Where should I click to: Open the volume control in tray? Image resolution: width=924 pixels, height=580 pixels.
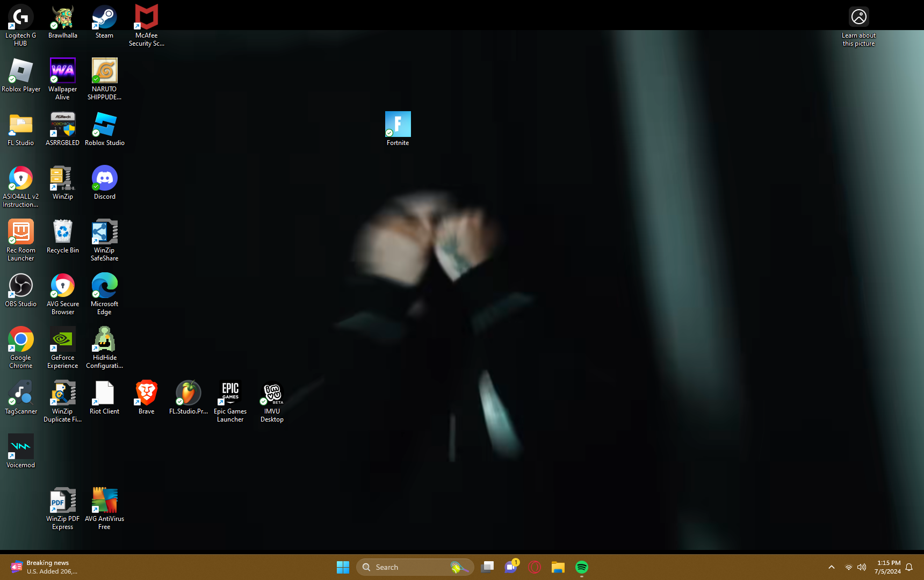click(862, 567)
